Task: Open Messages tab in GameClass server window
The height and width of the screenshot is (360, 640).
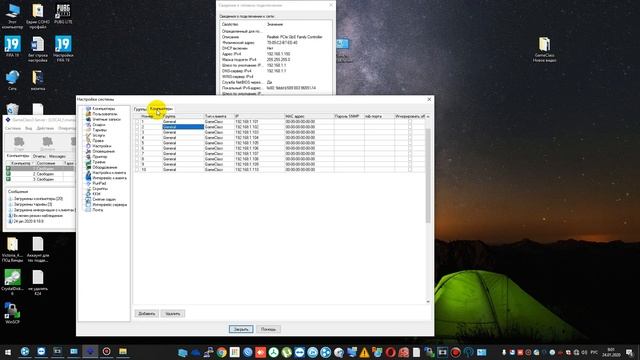Action: tap(57, 156)
